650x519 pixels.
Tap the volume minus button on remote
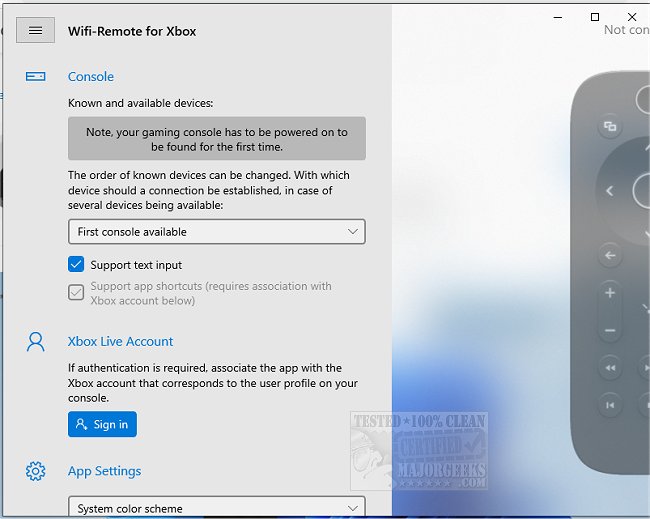coord(610,330)
